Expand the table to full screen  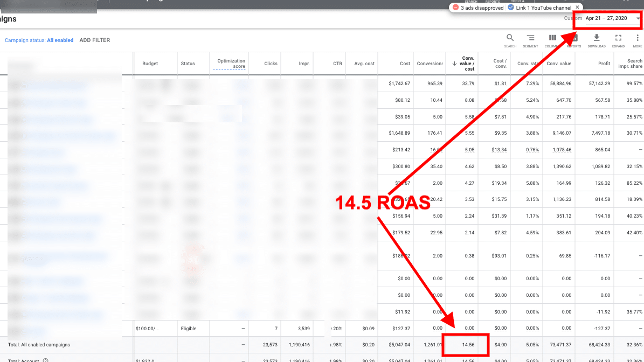pos(618,39)
